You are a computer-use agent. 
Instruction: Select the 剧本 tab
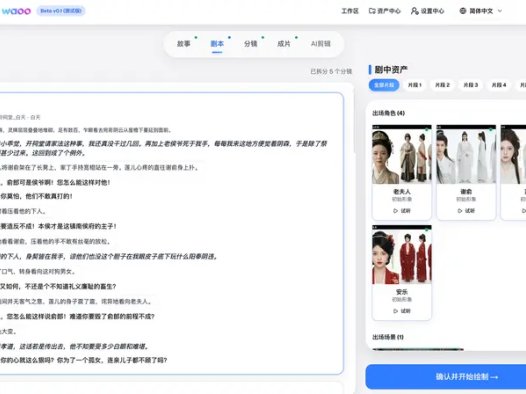(217, 44)
